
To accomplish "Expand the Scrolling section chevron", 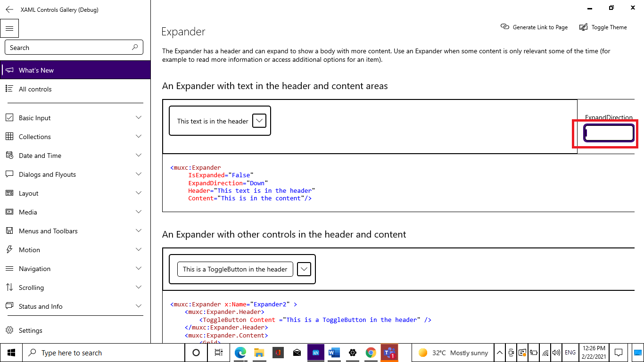I will (139, 288).
